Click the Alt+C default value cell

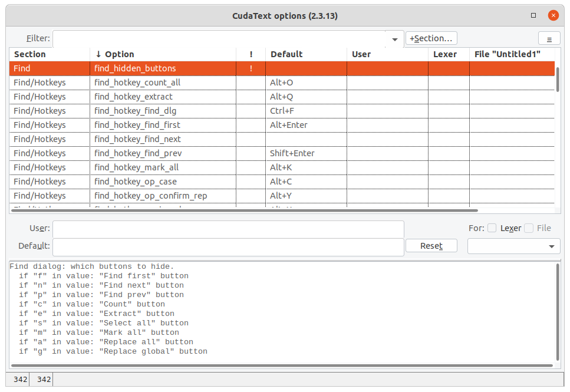306,182
